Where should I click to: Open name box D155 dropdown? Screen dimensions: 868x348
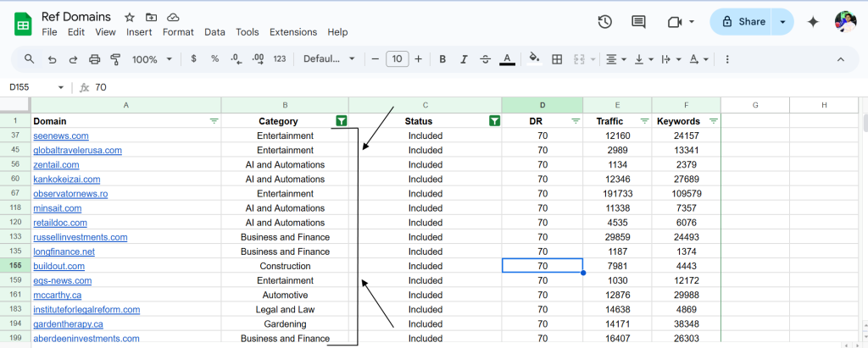click(61, 87)
